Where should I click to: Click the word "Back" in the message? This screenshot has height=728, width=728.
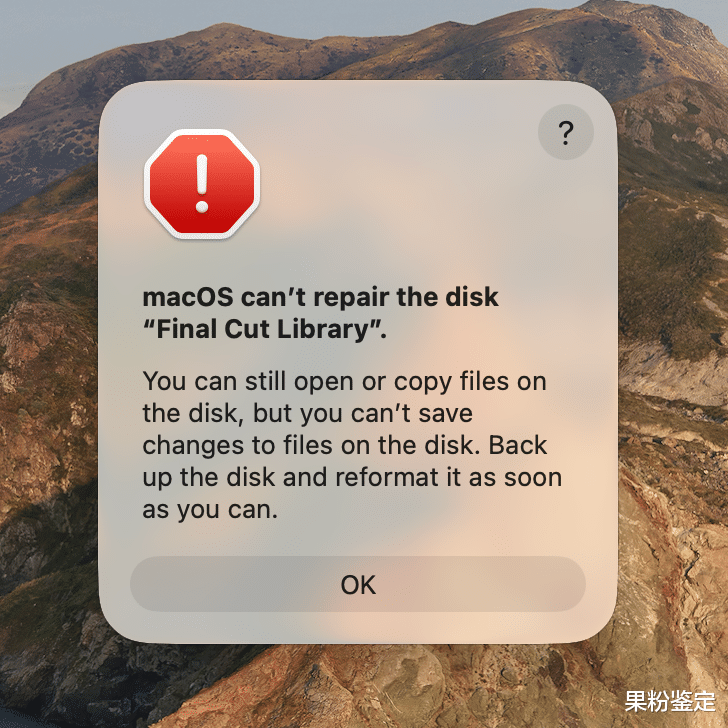click(x=518, y=445)
